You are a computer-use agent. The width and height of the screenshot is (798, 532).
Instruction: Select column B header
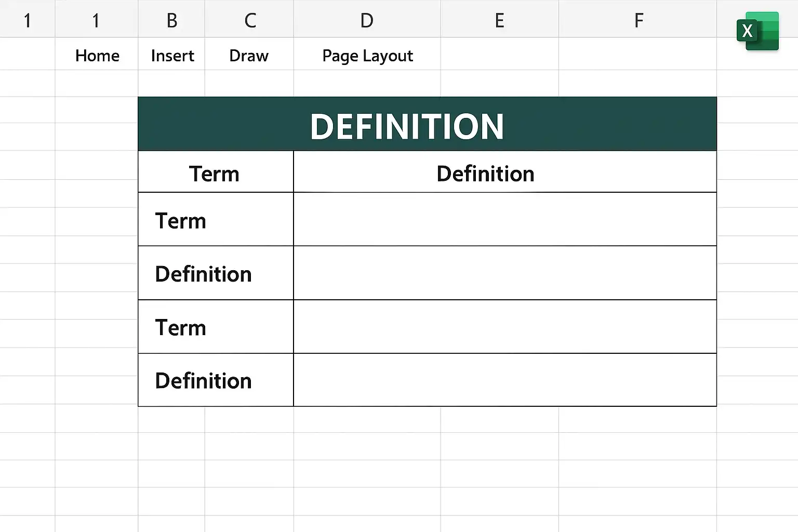point(172,20)
